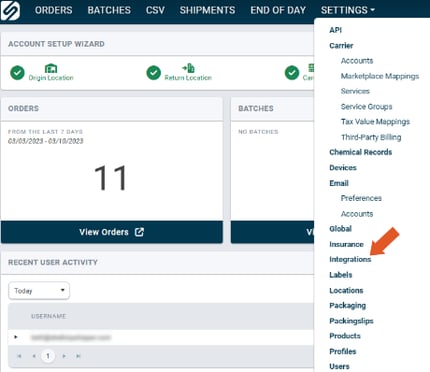This screenshot has width=430, height=372.
Task: Select API in Settings menu
Action: click(x=335, y=30)
